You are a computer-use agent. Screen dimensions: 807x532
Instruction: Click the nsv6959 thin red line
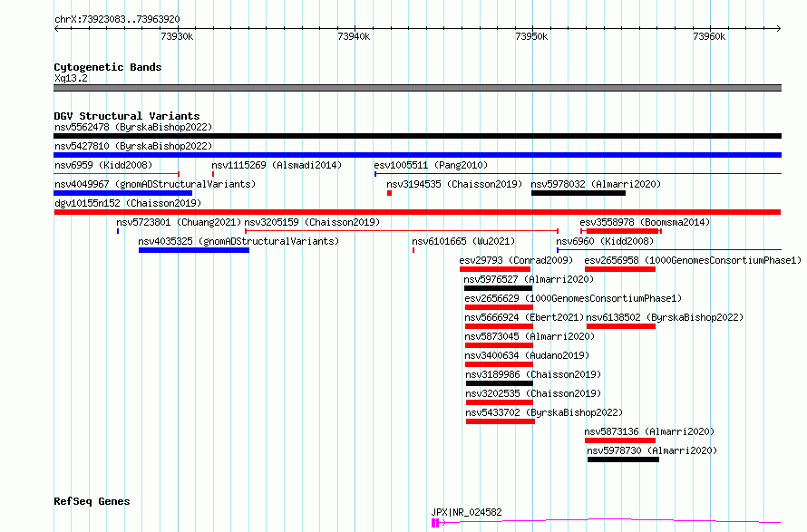click(x=116, y=174)
